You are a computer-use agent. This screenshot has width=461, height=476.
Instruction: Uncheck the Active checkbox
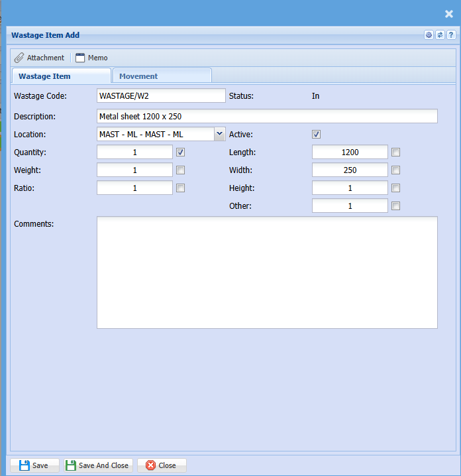point(317,135)
